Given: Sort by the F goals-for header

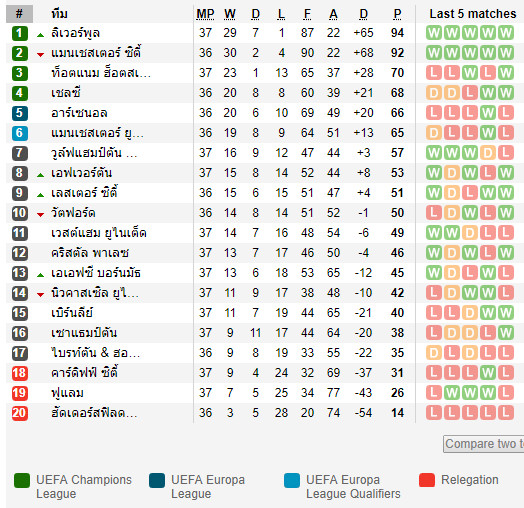Looking at the screenshot, I should click(x=307, y=14).
